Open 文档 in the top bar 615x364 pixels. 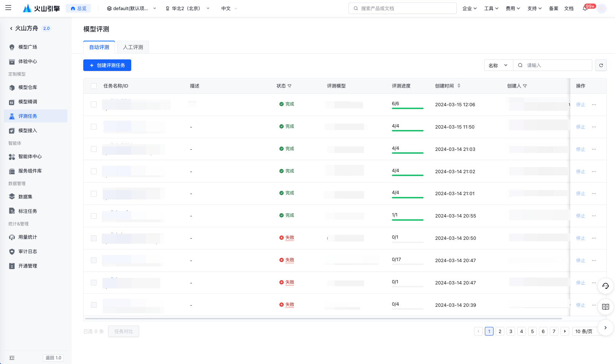[x=569, y=8]
